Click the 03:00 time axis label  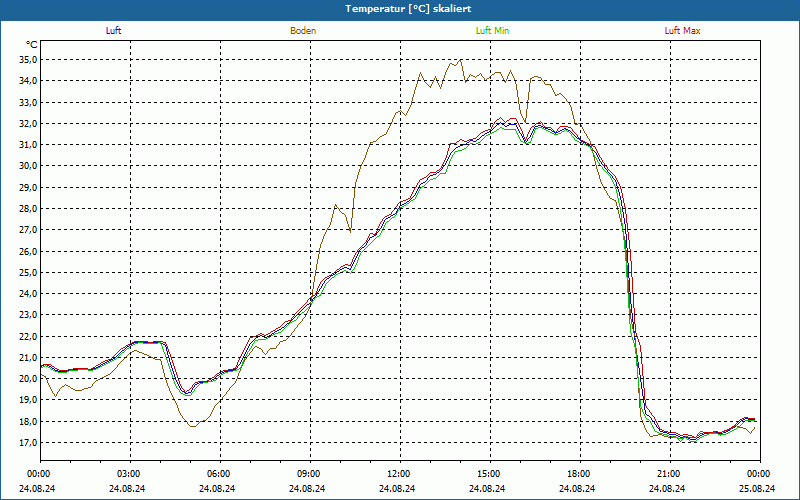coord(128,474)
